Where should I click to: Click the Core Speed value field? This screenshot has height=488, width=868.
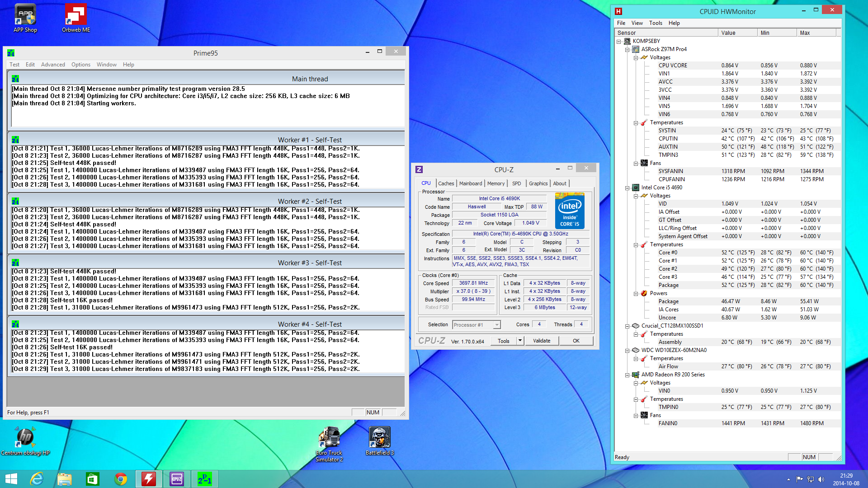pyautogui.click(x=473, y=283)
